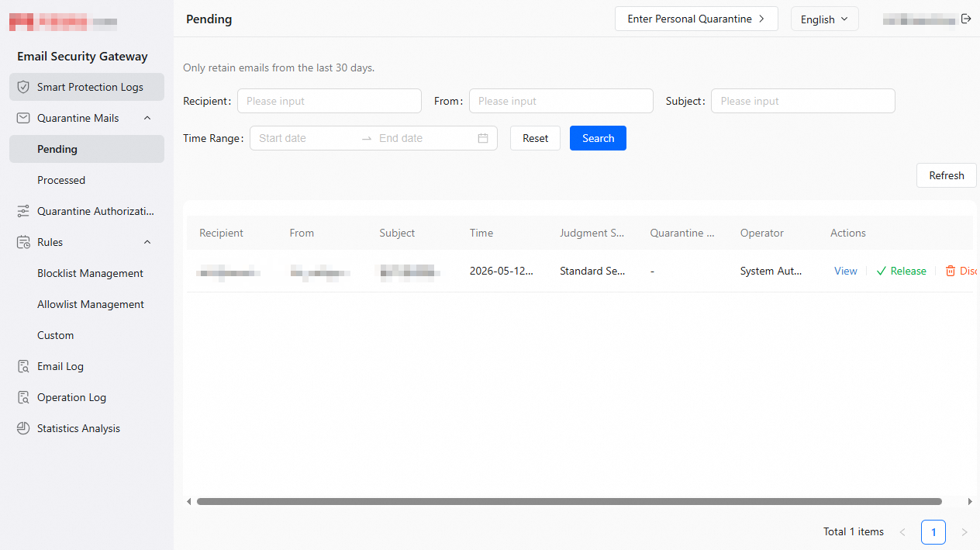Image resolution: width=980 pixels, height=550 pixels.
Task: Focus the Subject input field
Action: coord(803,101)
